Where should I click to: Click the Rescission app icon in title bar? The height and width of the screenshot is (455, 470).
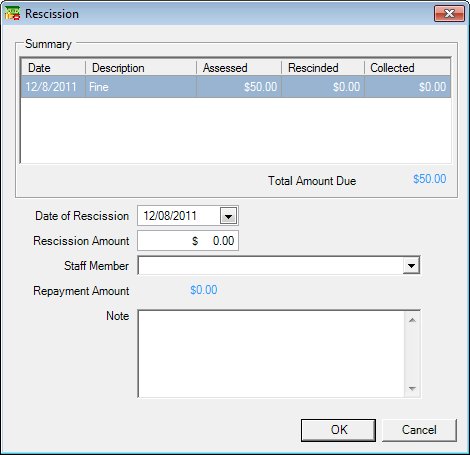pyautogui.click(x=12, y=14)
